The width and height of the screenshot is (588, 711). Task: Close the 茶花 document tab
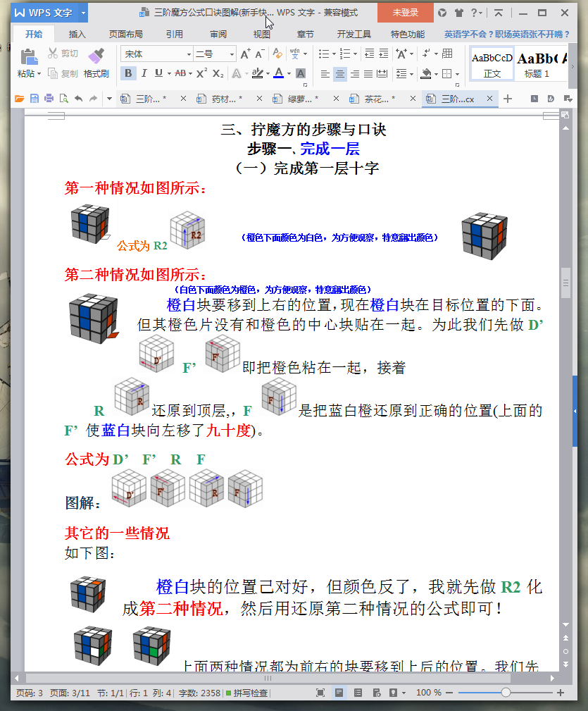(413, 99)
